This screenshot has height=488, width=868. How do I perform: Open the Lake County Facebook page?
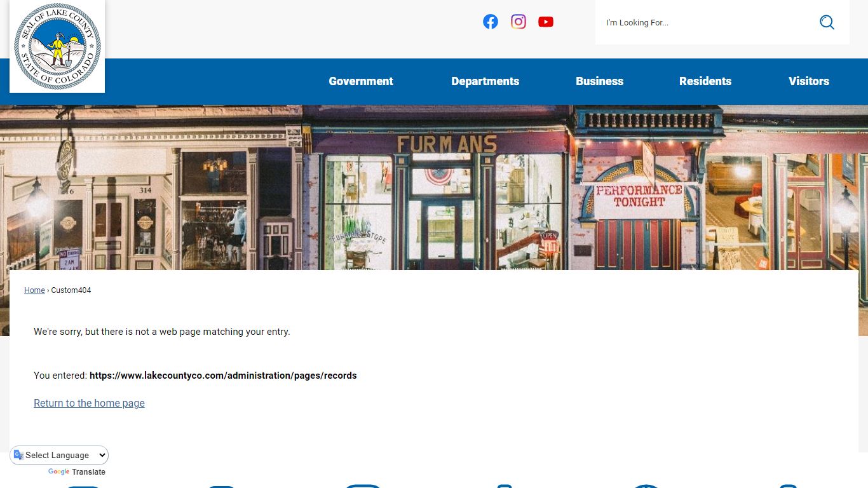pos(490,22)
